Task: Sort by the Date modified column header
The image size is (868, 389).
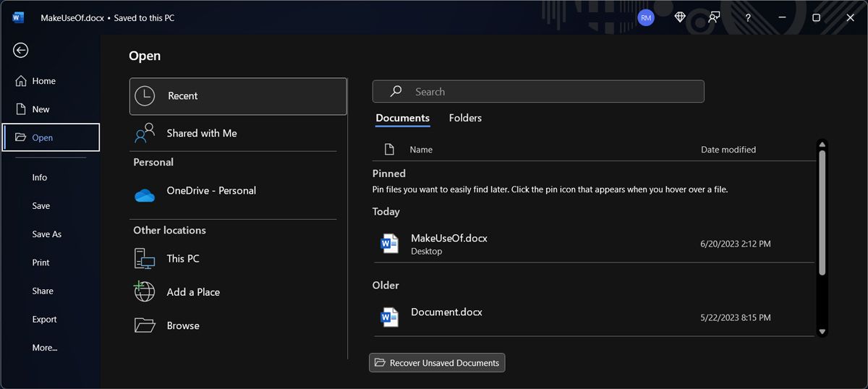Action: 728,150
